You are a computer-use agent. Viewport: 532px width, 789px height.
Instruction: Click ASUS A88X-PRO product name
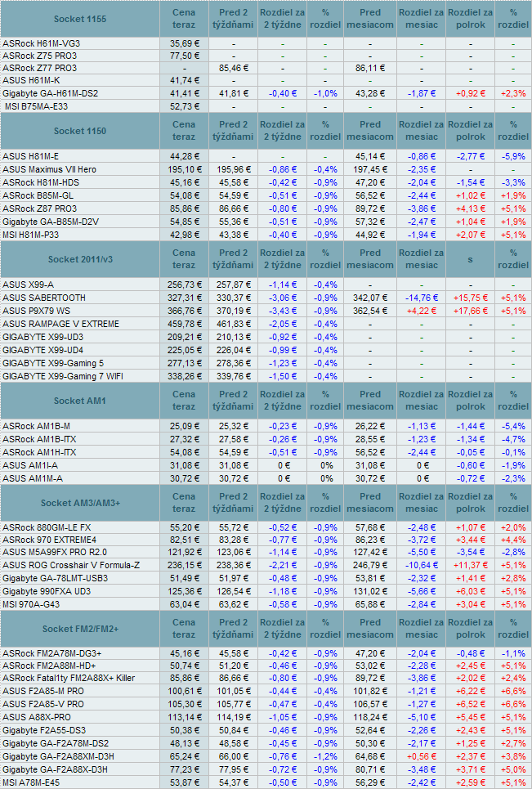click(x=37, y=716)
